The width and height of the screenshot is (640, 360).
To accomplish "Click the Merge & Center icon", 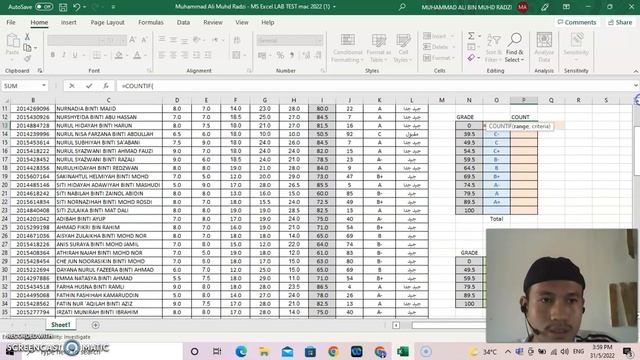I will tap(236, 55).
